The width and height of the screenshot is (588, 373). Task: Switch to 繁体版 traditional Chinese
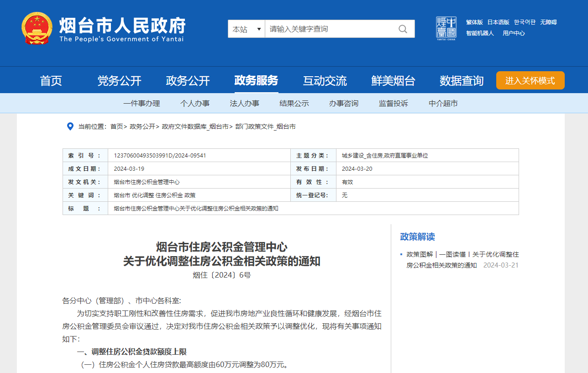(x=474, y=22)
